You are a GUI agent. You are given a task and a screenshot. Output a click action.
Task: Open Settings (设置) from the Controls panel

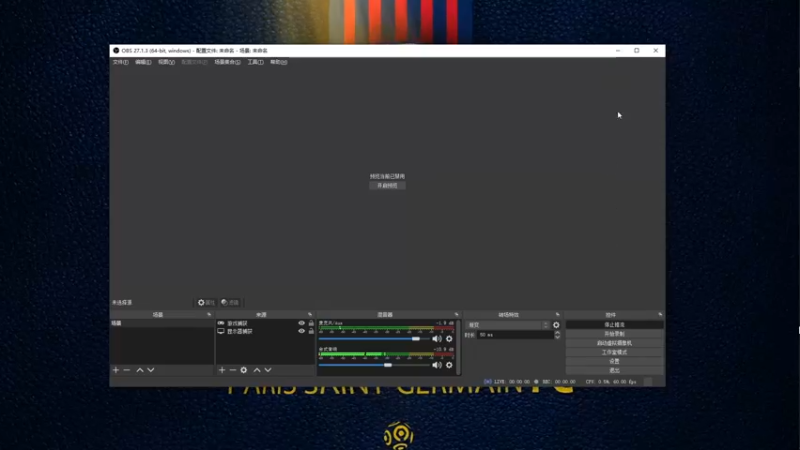[x=614, y=361]
